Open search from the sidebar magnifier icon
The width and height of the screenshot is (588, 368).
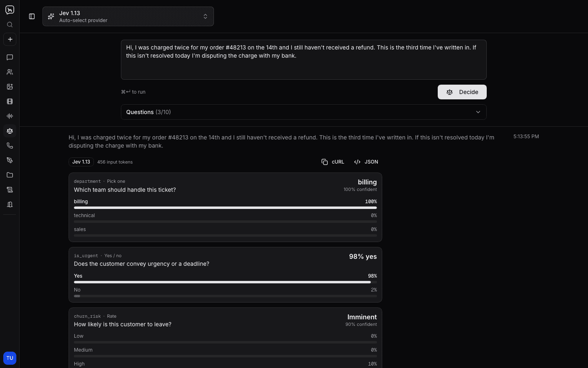10,25
